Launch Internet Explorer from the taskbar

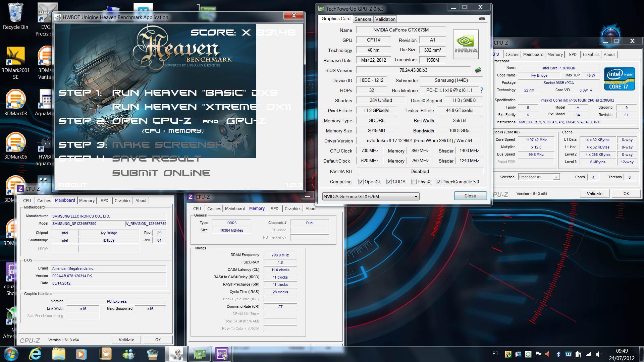coord(35,354)
